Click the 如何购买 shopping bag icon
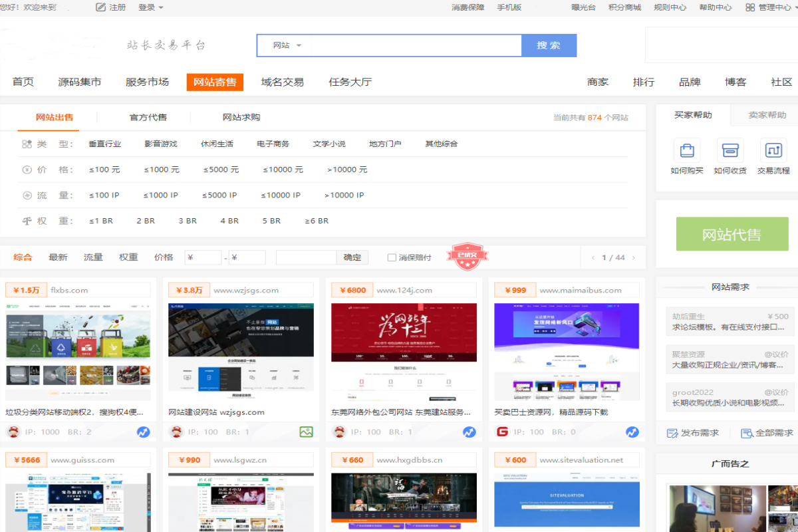The width and height of the screenshot is (798, 532). 687,150
